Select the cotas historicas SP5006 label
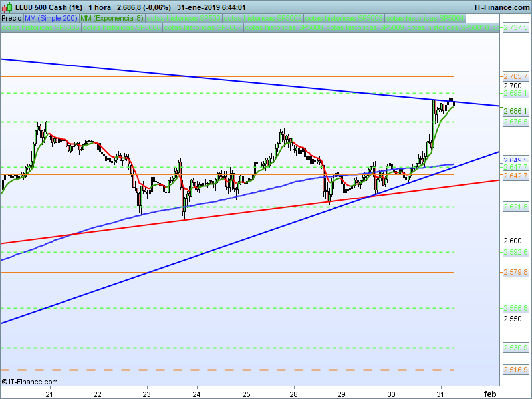Screen dimensions: 532x399 (122, 27)
